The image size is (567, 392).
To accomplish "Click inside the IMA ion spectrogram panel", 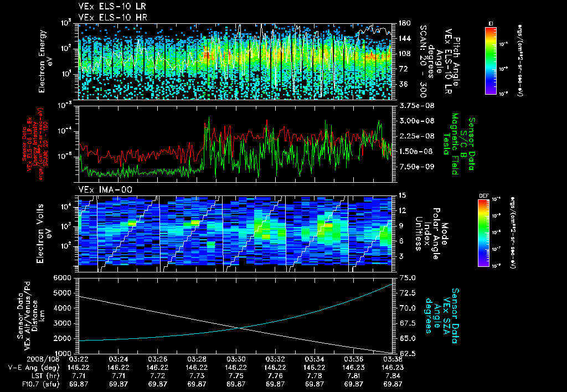I will [x=235, y=234].
